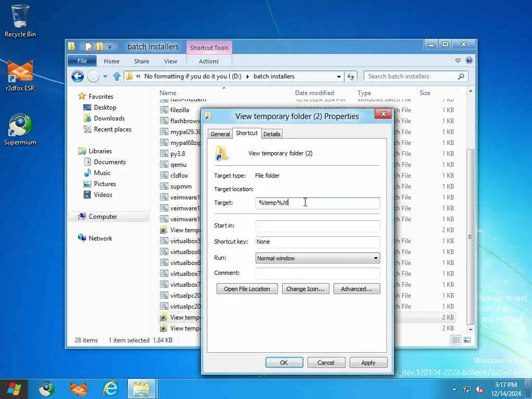Click the search magnifier icon
The width and height of the screenshot is (532, 399).
(x=461, y=76)
